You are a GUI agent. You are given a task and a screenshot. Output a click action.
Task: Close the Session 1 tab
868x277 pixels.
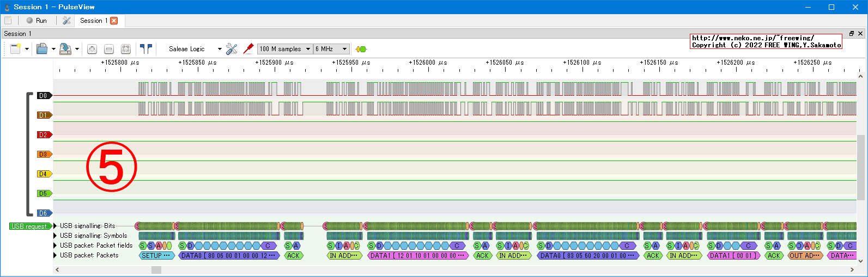pos(114,21)
